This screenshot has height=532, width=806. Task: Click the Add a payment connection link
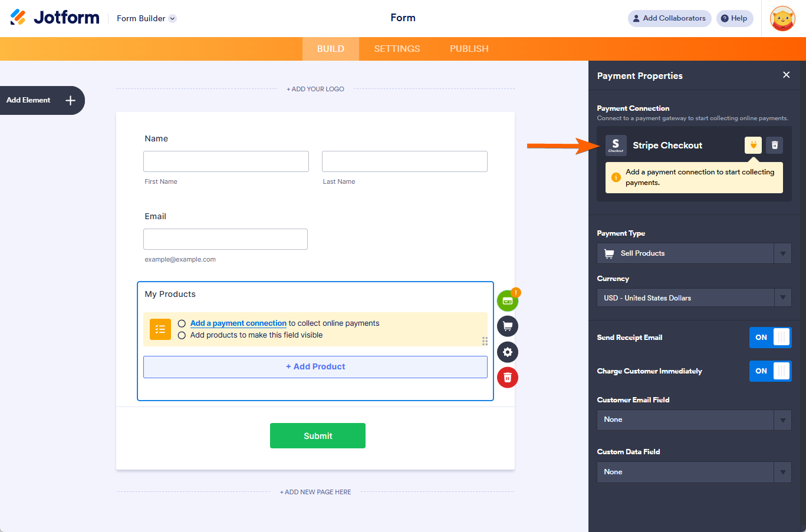tap(238, 323)
